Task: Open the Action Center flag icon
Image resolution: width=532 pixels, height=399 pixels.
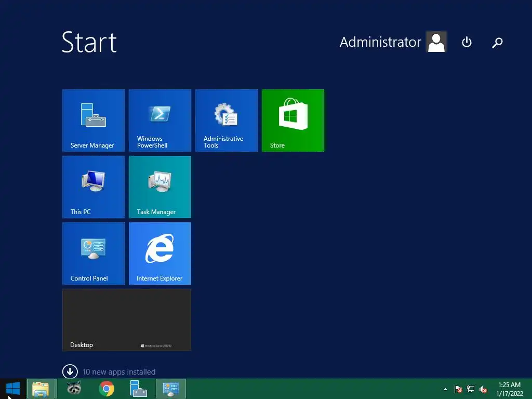Action: [x=458, y=389]
